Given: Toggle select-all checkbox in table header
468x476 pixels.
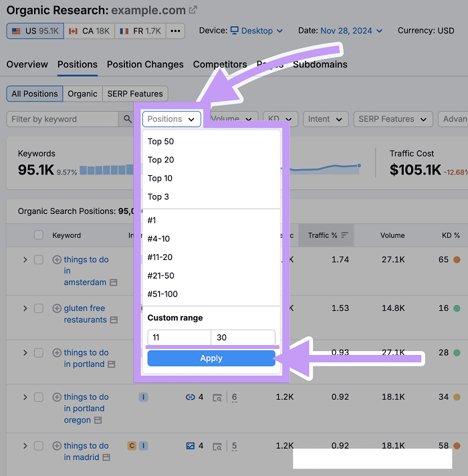Looking at the screenshot, I should [39, 235].
